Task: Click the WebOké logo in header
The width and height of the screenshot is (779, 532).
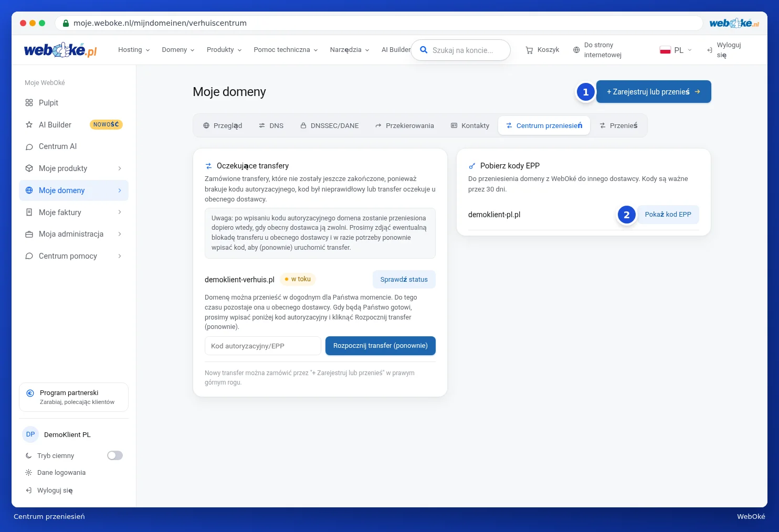Action: [60, 50]
